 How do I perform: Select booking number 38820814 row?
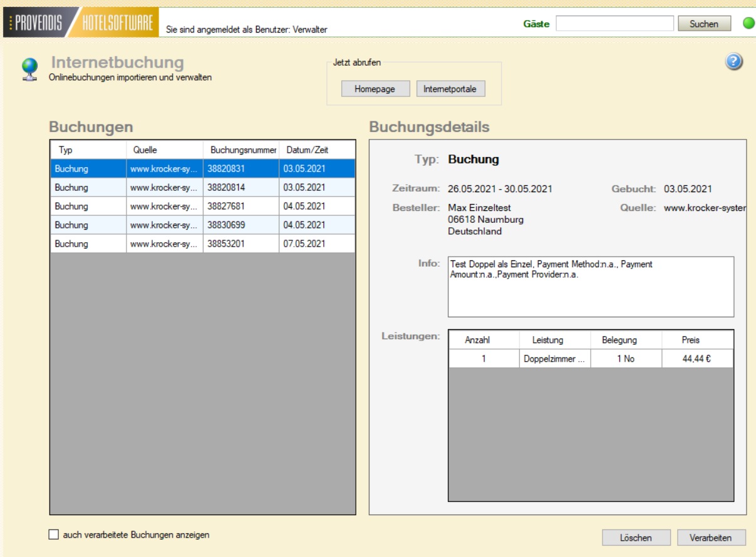coord(202,187)
